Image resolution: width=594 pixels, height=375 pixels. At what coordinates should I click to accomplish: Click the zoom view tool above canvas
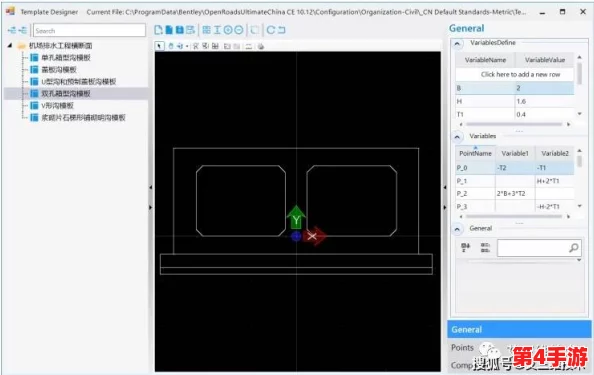point(180,46)
